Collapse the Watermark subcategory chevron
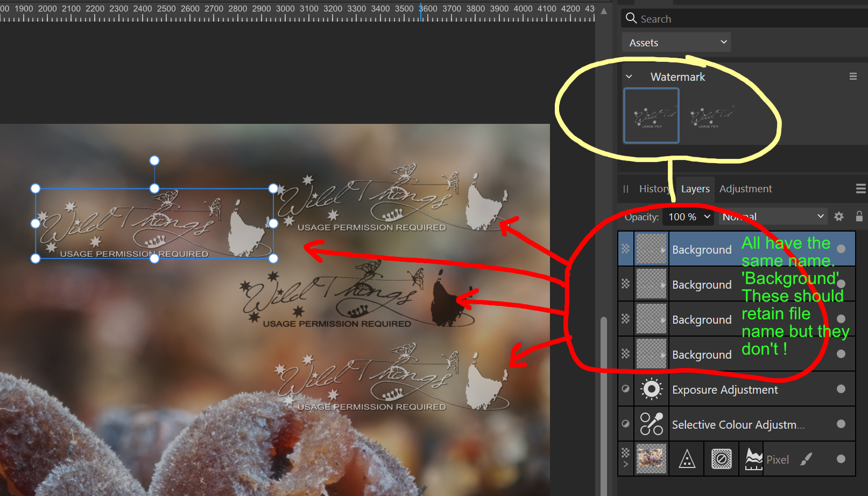The width and height of the screenshot is (868, 496). tap(629, 77)
